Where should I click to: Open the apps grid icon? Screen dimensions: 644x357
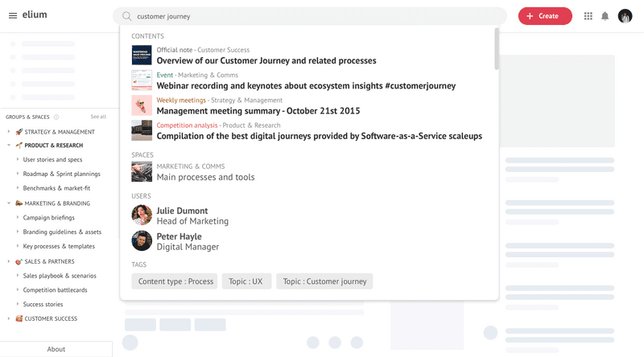588,16
